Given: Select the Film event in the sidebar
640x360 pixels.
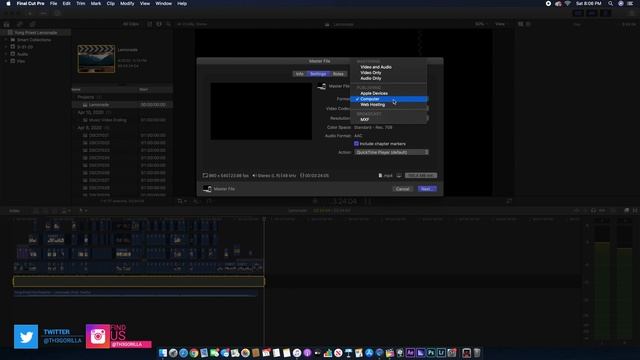Looking at the screenshot, I should click(x=20, y=61).
